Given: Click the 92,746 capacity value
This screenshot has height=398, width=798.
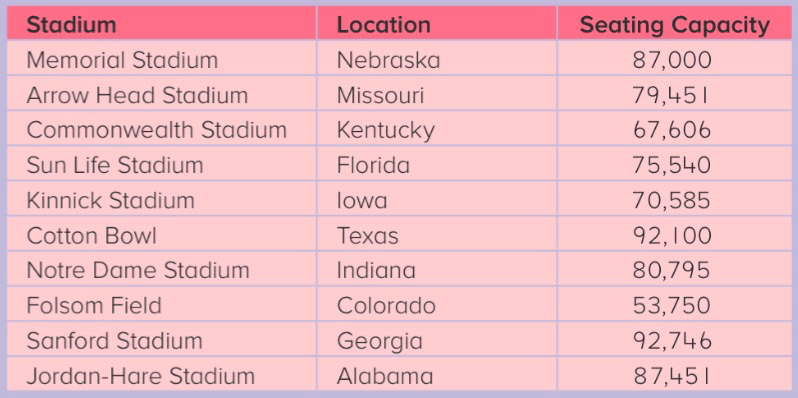Looking at the screenshot, I should point(672,340).
